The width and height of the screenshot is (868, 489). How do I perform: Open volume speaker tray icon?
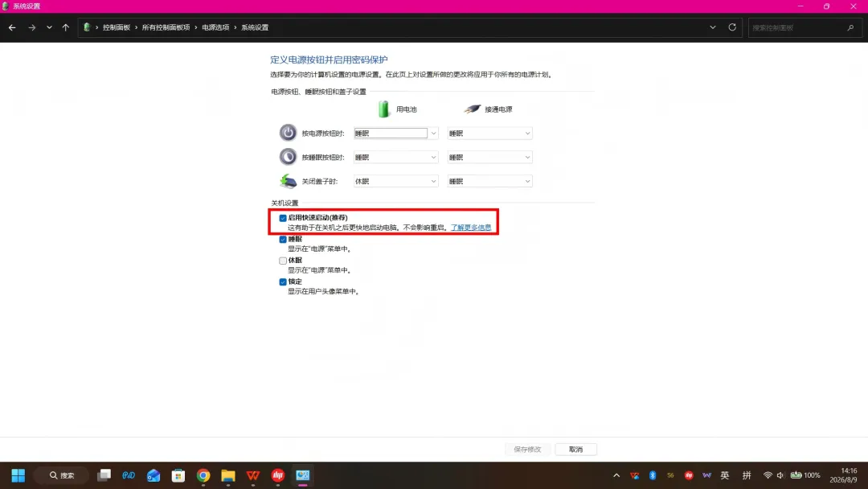[780, 475]
